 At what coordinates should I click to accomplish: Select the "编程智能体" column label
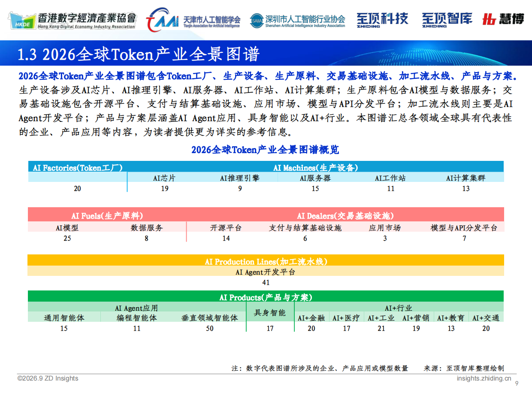(137, 318)
